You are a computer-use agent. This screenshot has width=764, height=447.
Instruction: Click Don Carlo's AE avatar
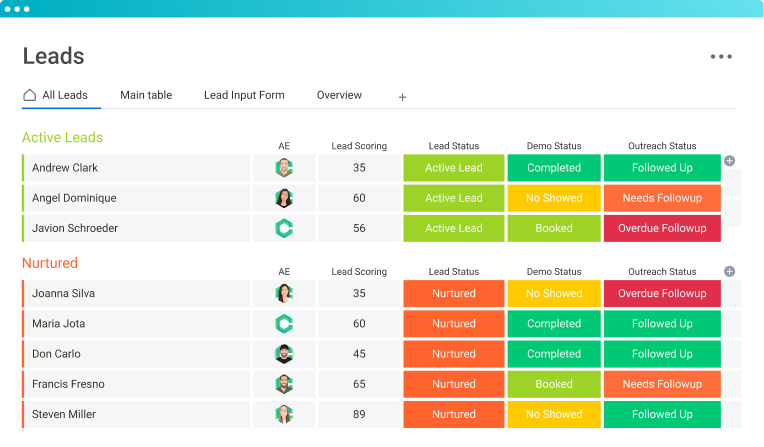click(x=284, y=354)
